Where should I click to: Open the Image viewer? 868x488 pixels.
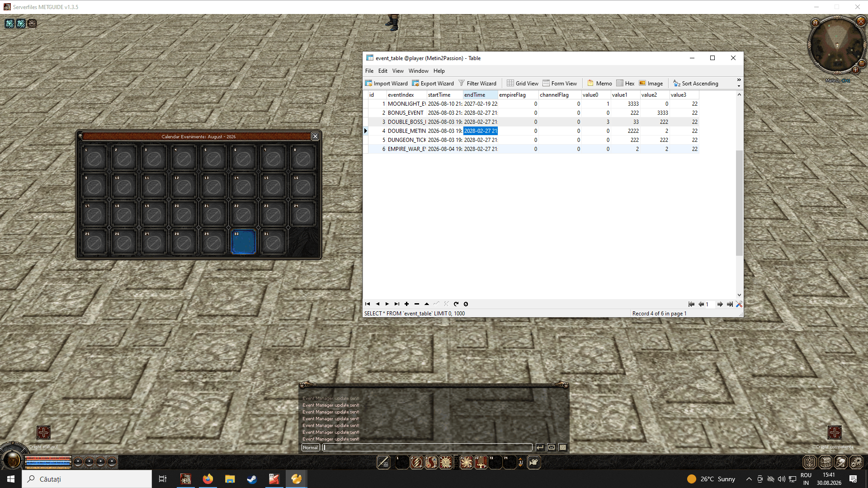651,83
